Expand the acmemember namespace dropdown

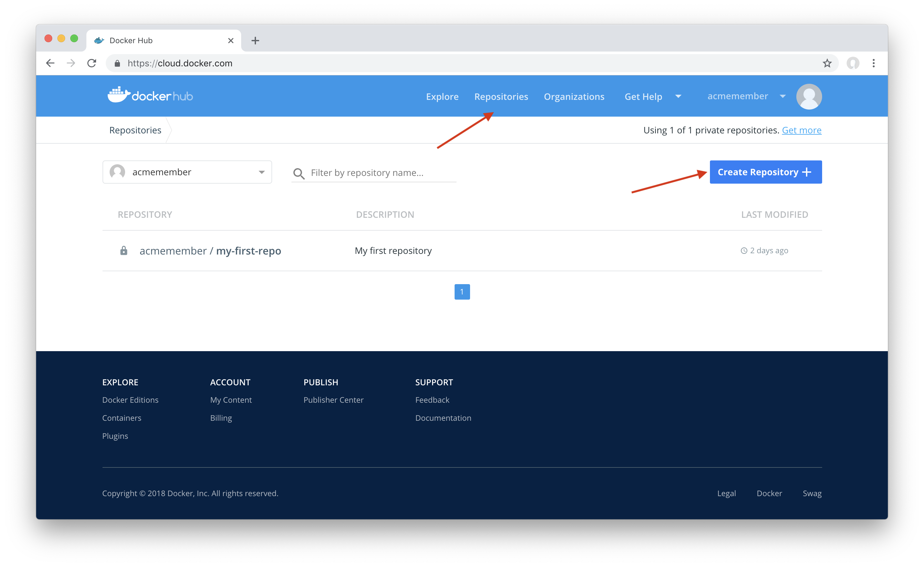[x=261, y=172]
